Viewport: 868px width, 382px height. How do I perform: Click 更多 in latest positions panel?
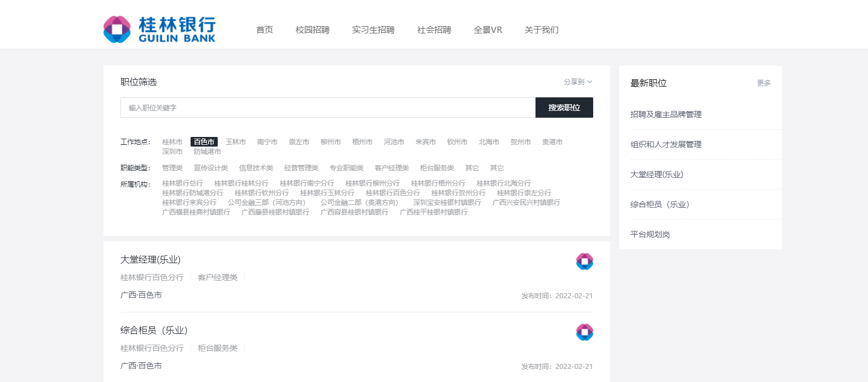pos(763,83)
